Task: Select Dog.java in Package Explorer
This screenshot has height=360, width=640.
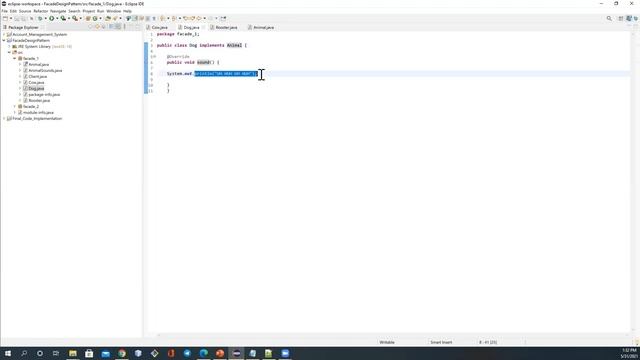Action: point(36,89)
